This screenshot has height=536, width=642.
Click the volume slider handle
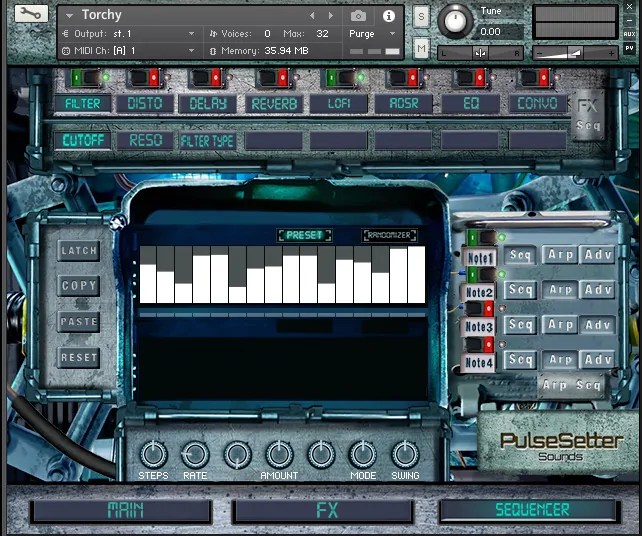tap(575, 53)
